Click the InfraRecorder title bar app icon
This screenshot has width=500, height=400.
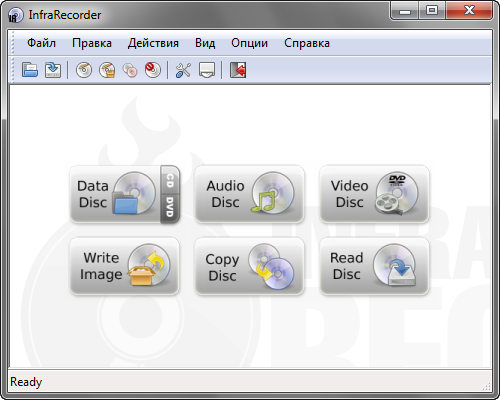click(15, 15)
